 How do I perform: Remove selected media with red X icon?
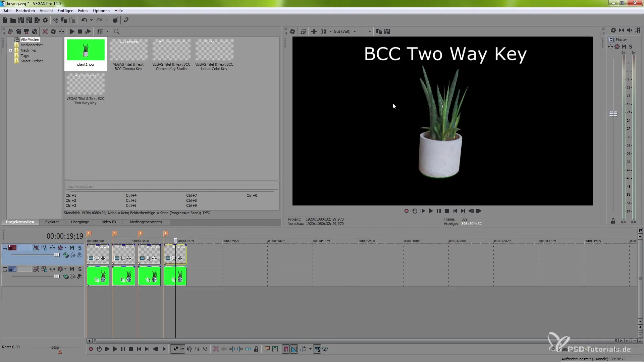pyautogui.click(x=45, y=32)
